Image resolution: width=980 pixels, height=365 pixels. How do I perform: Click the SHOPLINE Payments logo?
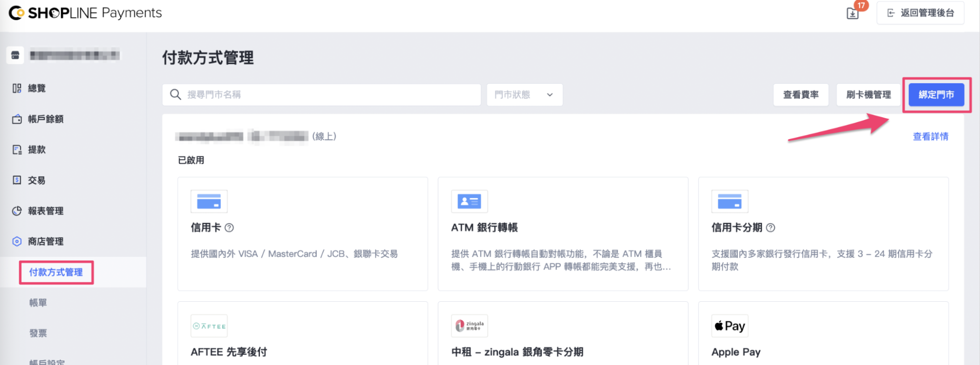click(x=85, y=13)
